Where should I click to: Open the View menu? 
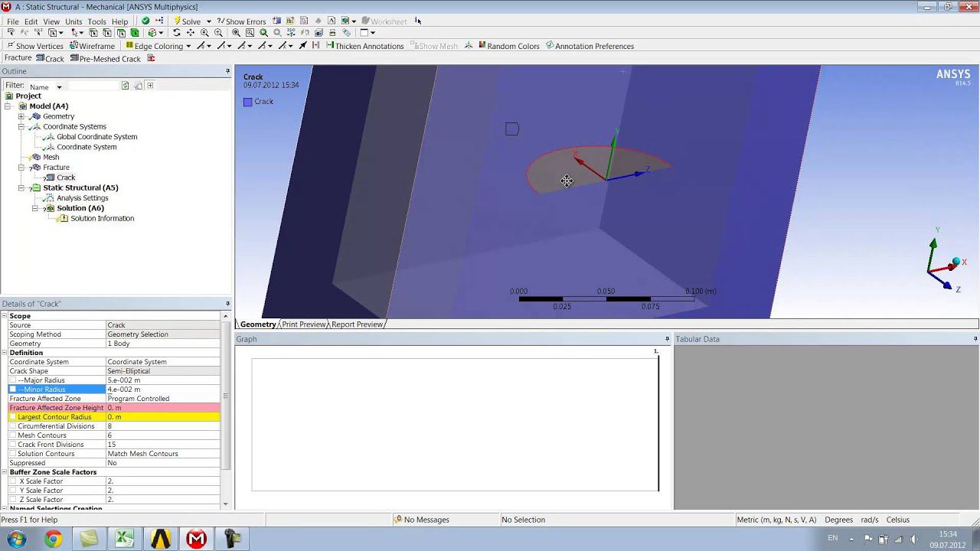51,21
